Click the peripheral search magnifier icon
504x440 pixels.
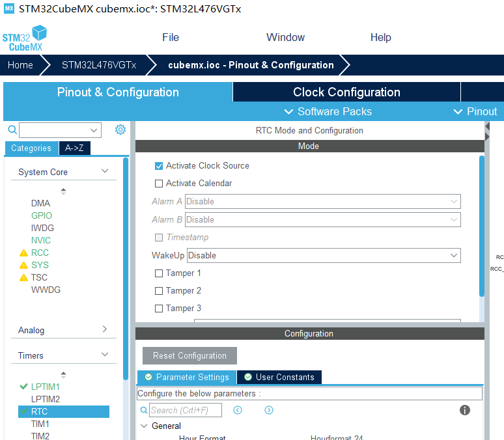[x=12, y=130]
